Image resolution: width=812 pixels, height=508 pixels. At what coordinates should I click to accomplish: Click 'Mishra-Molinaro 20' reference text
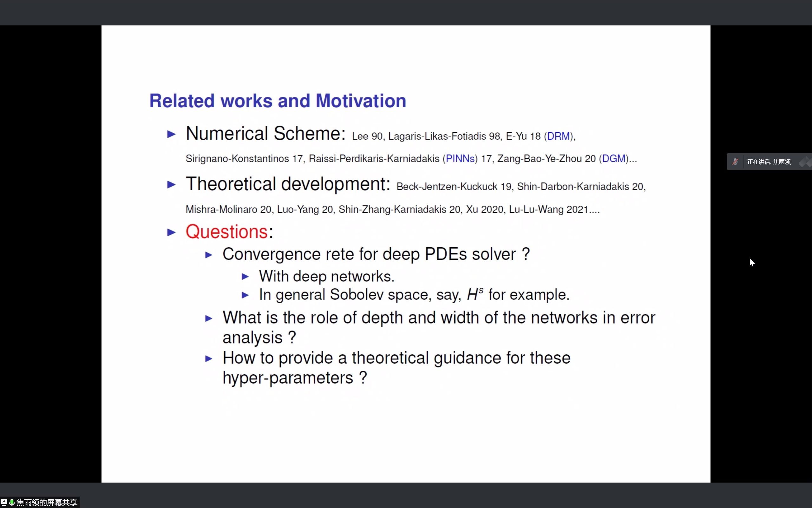[228, 210]
